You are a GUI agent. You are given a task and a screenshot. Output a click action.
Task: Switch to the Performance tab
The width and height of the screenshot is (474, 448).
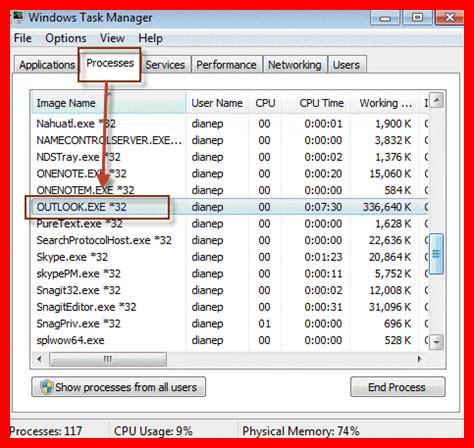coord(226,65)
